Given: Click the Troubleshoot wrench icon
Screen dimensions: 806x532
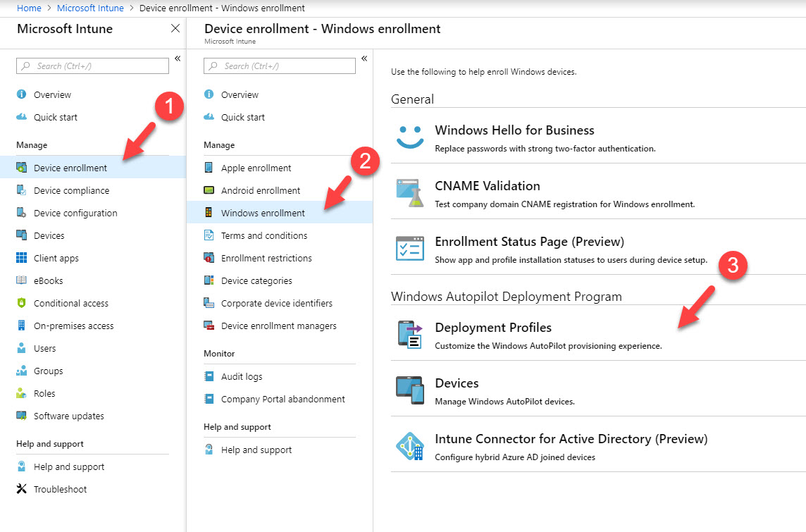Looking at the screenshot, I should click(22, 489).
